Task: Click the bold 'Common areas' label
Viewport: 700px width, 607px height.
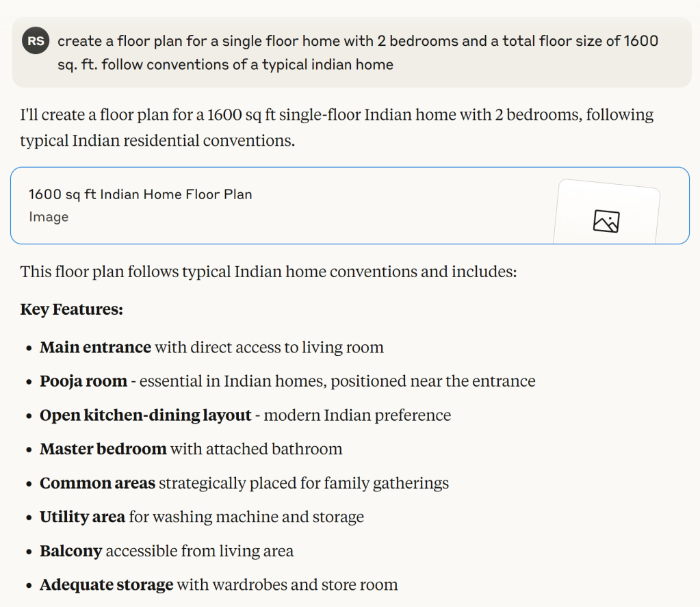Action: 97,483
